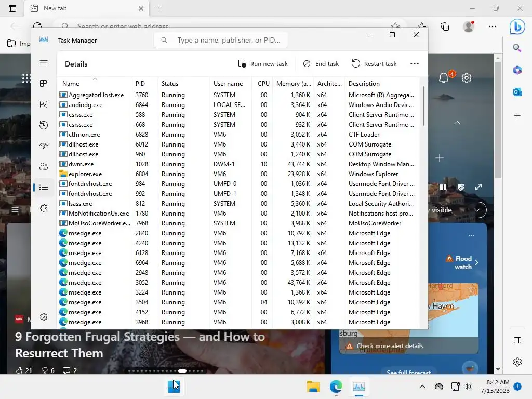Screen dimensions: 532x399
Task: Select fontdrvhost.exe with PID 992
Action: [x=238, y=194]
